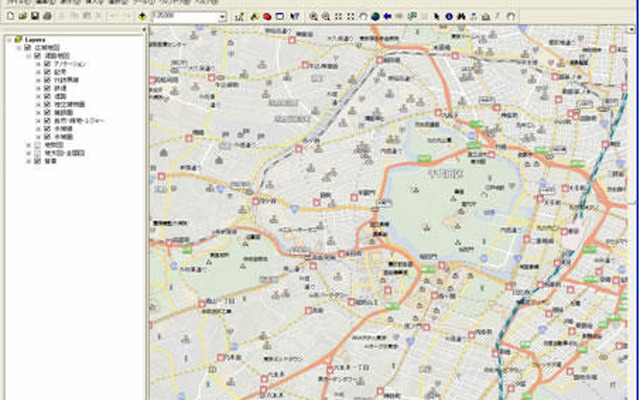
Task: Click the Save floppy disk icon
Action: [35, 16]
